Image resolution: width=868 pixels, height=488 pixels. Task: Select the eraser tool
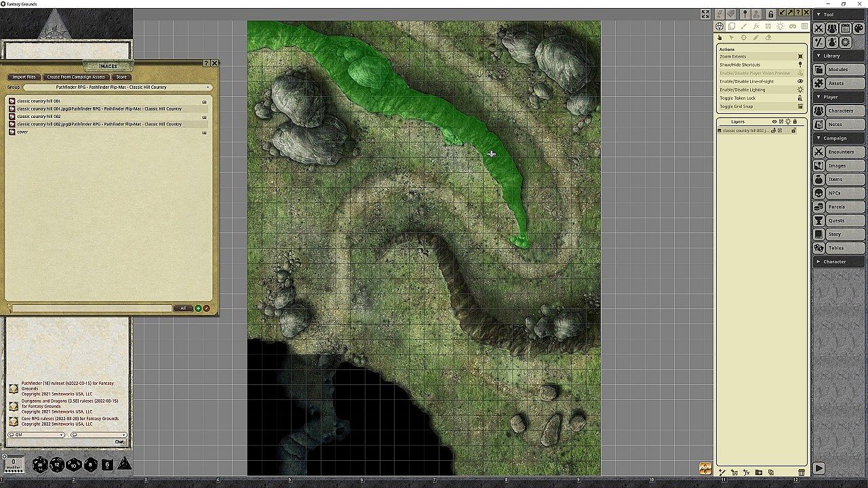[768, 38]
